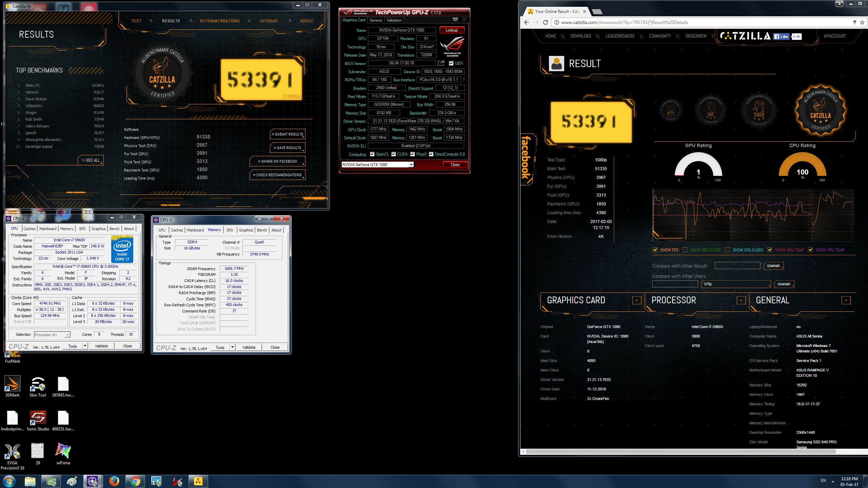Toggle the CUDA checkbox in GPU-Z
Viewport: 868px width, 488px height.
393,154
